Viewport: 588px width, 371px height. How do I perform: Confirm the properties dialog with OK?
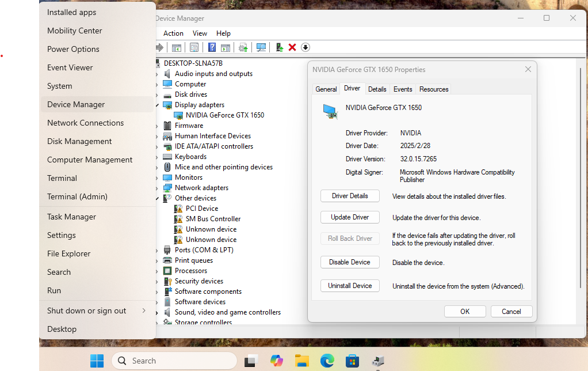coord(465,311)
